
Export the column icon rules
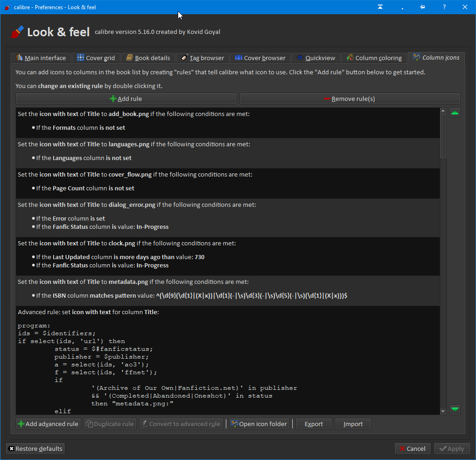point(313,424)
